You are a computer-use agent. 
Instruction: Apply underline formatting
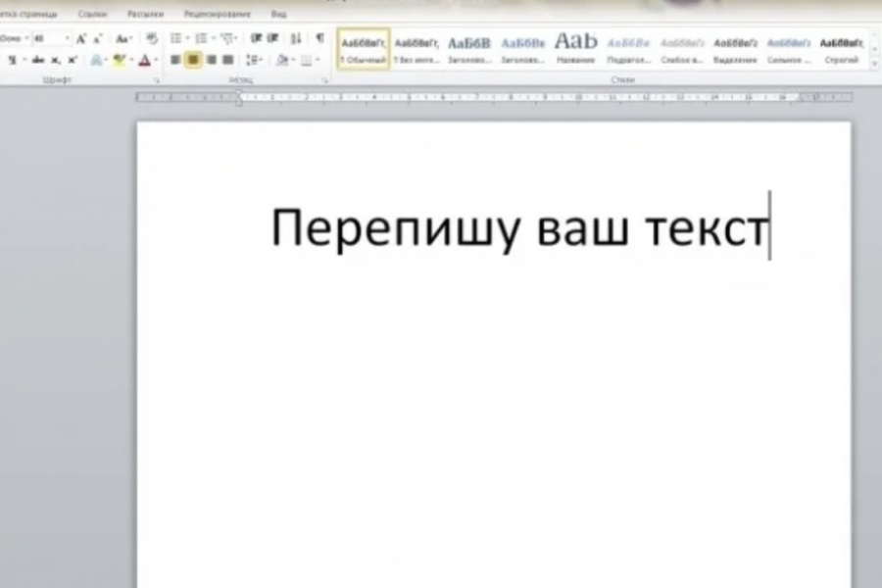coord(12,60)
